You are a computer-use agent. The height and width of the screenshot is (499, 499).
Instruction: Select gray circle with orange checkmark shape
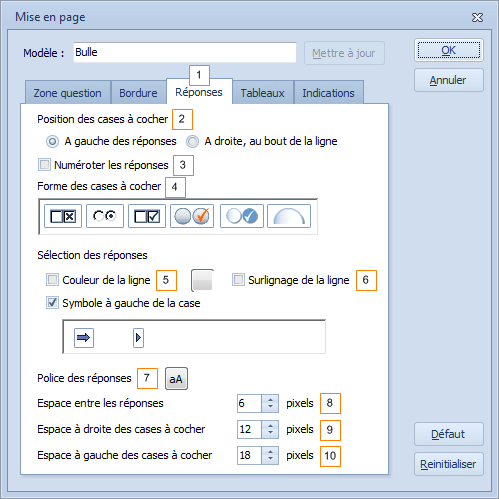[192, 216]
